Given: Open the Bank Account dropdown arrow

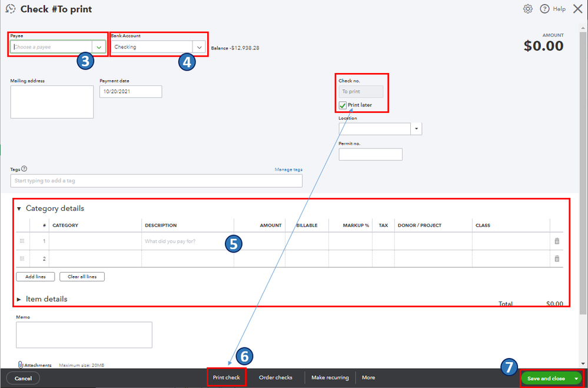Looking at the screenshot, I should [199, 47].
